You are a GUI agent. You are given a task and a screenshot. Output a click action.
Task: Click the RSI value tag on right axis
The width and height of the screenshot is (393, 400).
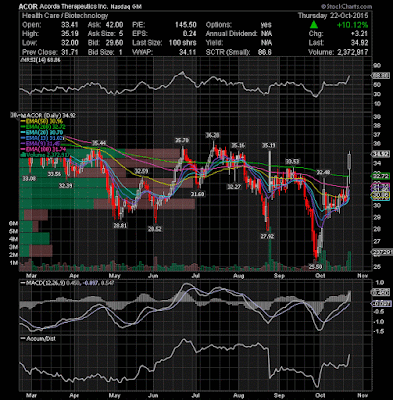tap(380, 76)
